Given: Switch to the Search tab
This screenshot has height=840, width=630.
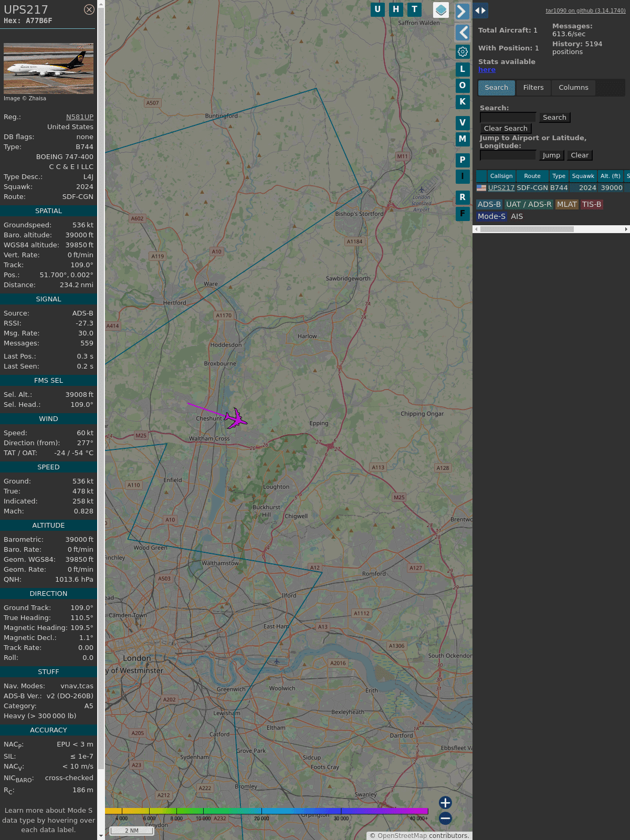Looking at the screenshot, I should (497, 88).
